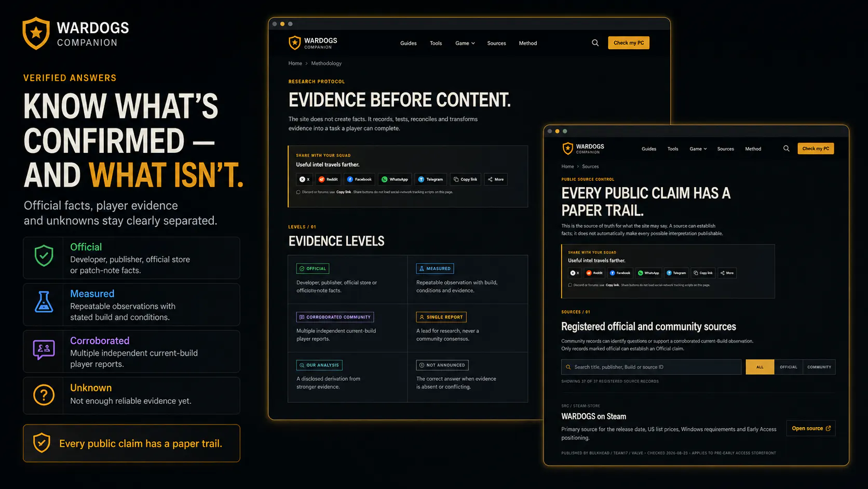Share to Reddit in the Methodology window
Viewport: 868px width, 489px height.
coord(328,179)
